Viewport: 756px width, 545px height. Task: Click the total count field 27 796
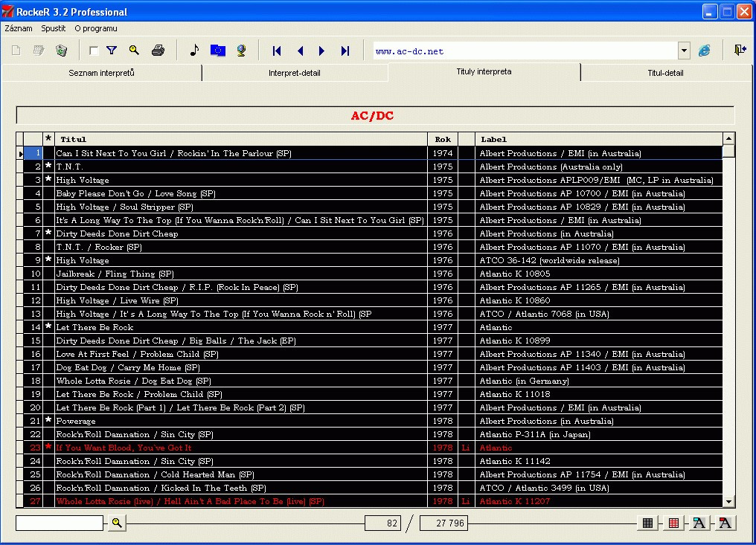click(443, 523)
